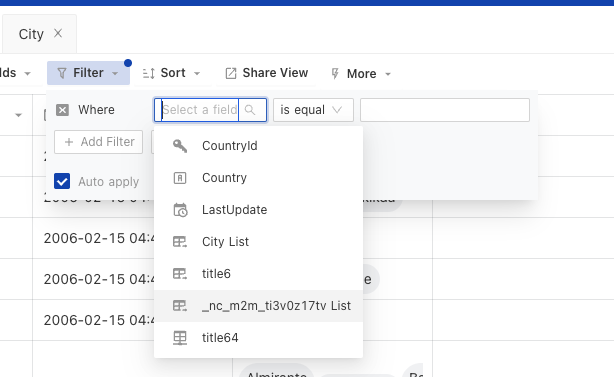Open the Sort dropdown
Screen dimensions: 614x377
172,73
